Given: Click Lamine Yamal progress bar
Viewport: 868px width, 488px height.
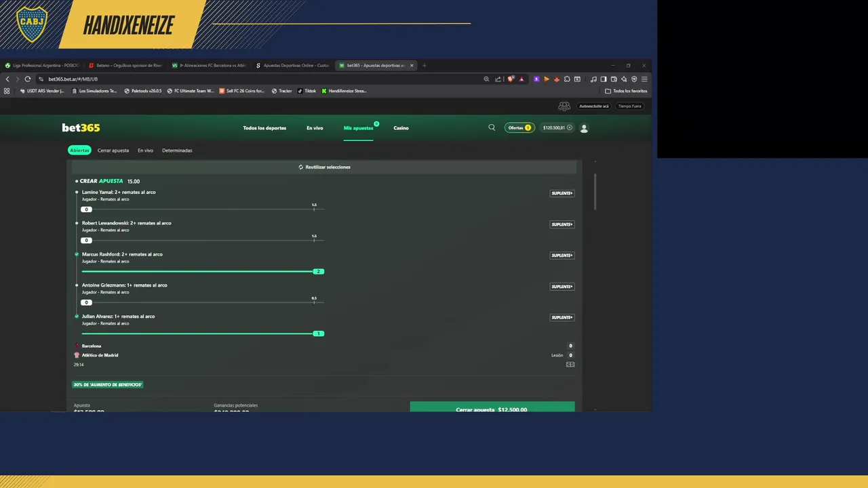Looking at the screenshot, I should (x=203, y=209).
